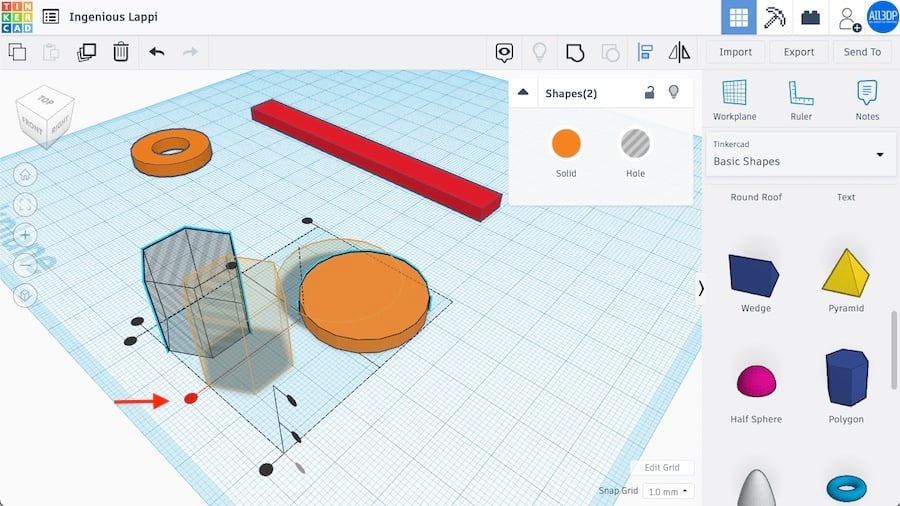This screenshot has height=506, width=900.
Task: Open the Snap Grid size dropdown
Action: pyautogui.click(x=668, y=491)
